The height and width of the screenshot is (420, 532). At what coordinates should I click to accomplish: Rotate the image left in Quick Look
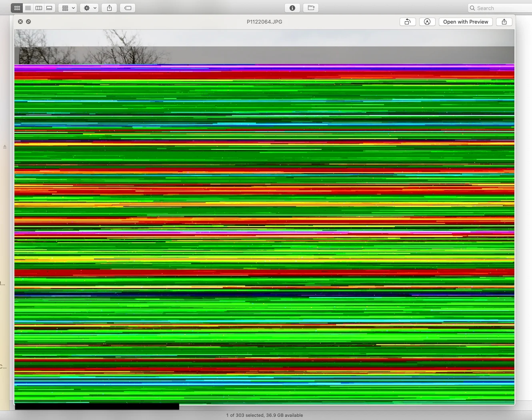(407, 22)
